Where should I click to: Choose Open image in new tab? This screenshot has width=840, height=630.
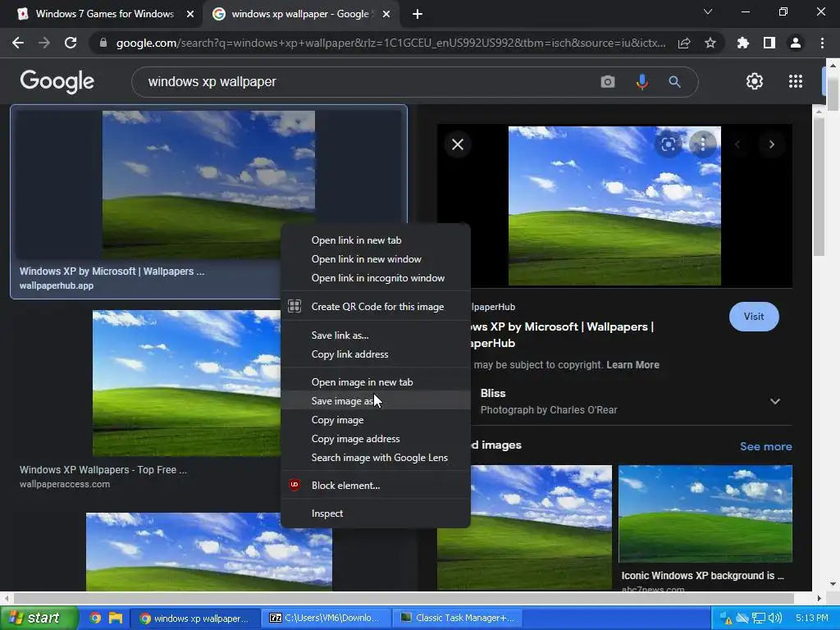pyautogui.click(x=376, y=382)
